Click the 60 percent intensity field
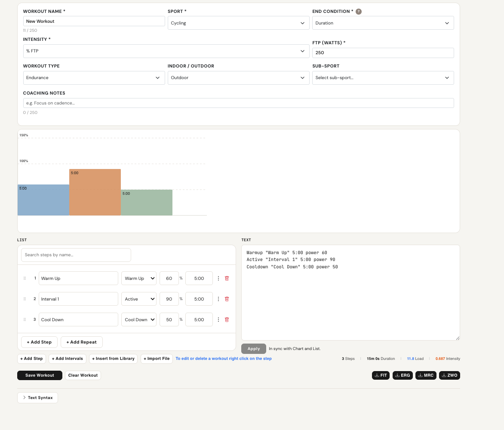504x430 pixels. coord(169,278)
